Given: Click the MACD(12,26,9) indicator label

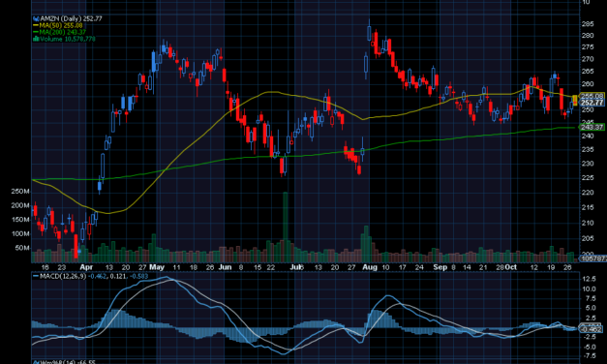Looking at the screenshot, I should coord(63,276).
